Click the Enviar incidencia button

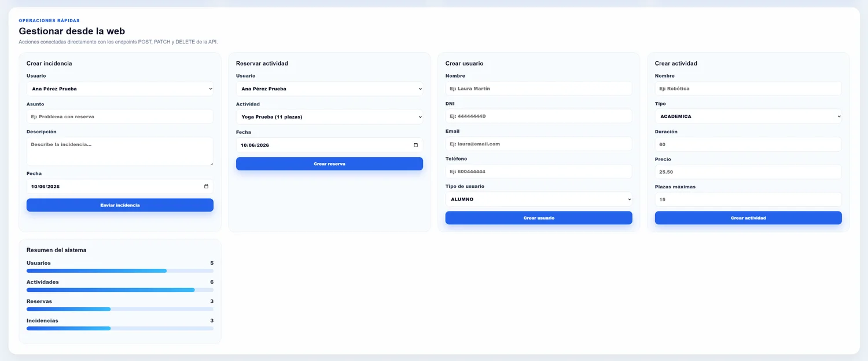(120, 205)
